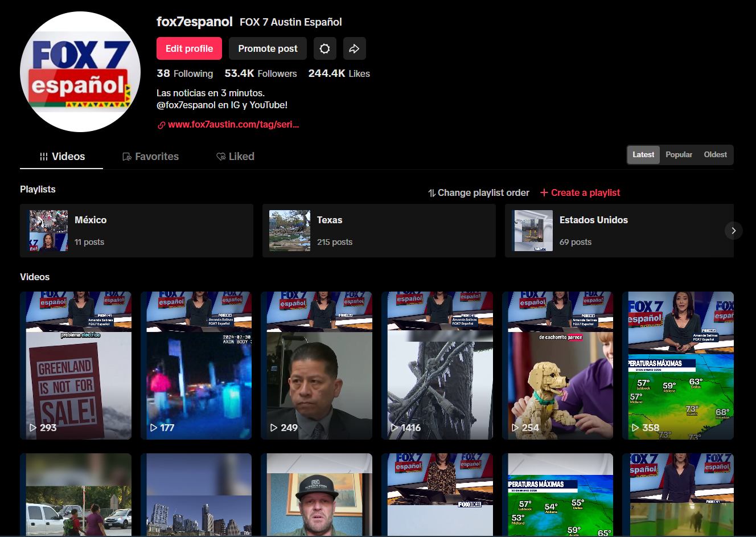
Task: View the 53.4K Followers list
Action: (x=261, y=73)
